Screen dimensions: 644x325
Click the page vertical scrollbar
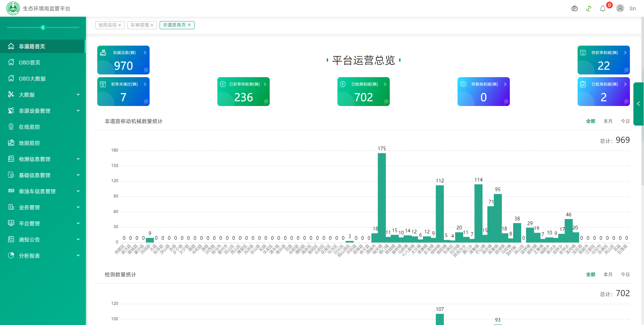pyautogui.click(x=642, y=101)
